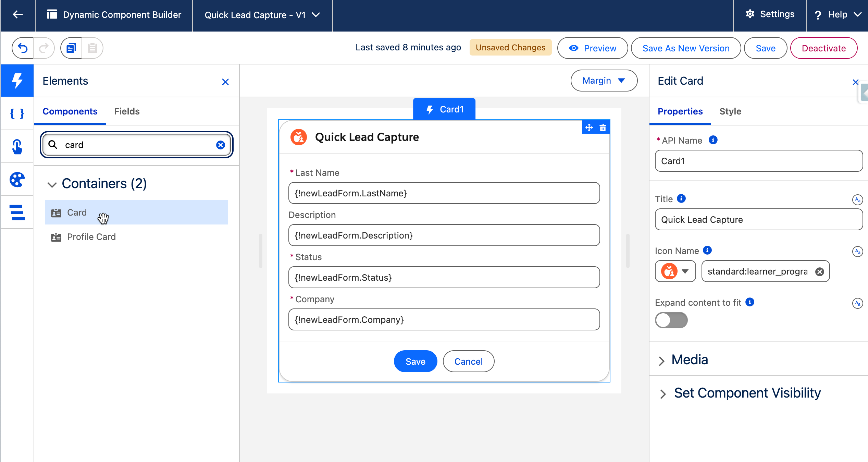Open the interactions hand-pointer sidebar icon
This screenshot has width=868, height=462.
point(17,147)
